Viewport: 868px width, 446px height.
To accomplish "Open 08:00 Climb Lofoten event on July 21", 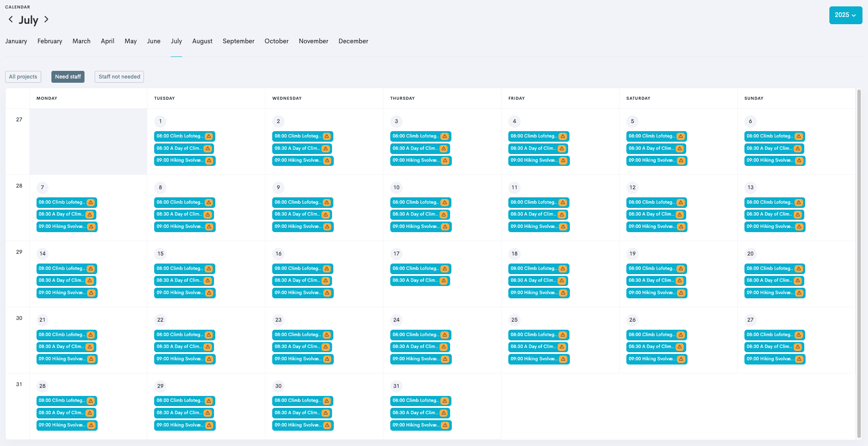I will [x=67, y=335].
